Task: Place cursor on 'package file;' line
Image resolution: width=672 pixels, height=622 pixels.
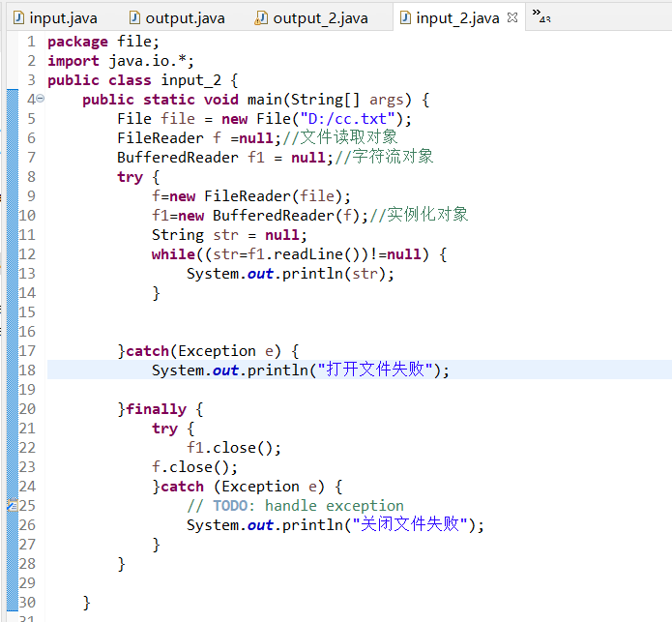Action: [103, 42]
